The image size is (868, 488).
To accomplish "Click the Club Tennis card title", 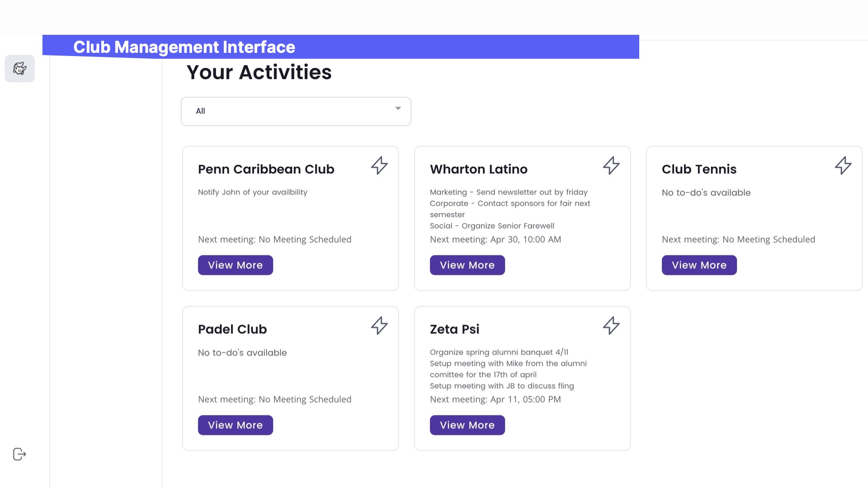I will [699, 169].
